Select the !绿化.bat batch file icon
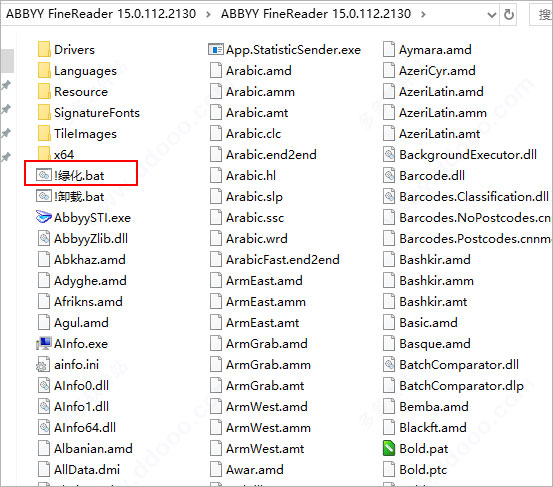Image resolution: width=553 pixels, height=487 pixels. [x=44, y=175]
